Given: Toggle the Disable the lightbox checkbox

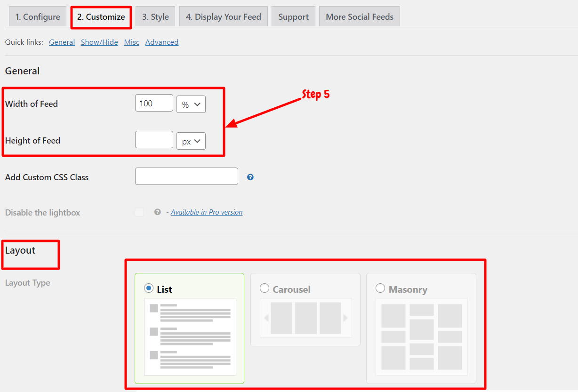Looking at the screenshot, I should coord(139,212).
